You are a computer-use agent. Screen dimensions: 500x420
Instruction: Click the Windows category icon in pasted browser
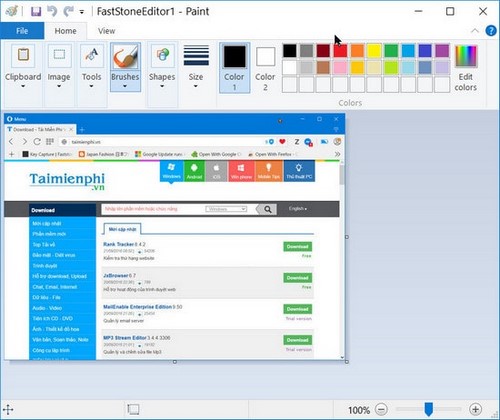[x=171, y=171]
